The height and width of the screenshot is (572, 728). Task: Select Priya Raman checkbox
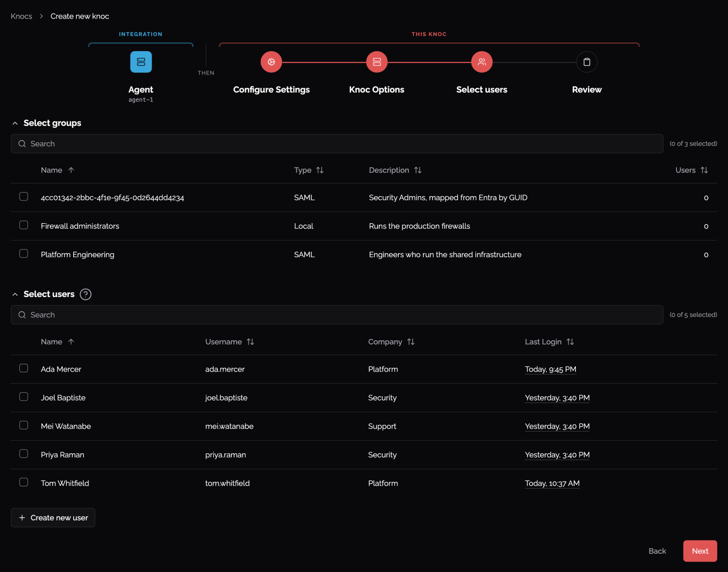coord(24,454)
